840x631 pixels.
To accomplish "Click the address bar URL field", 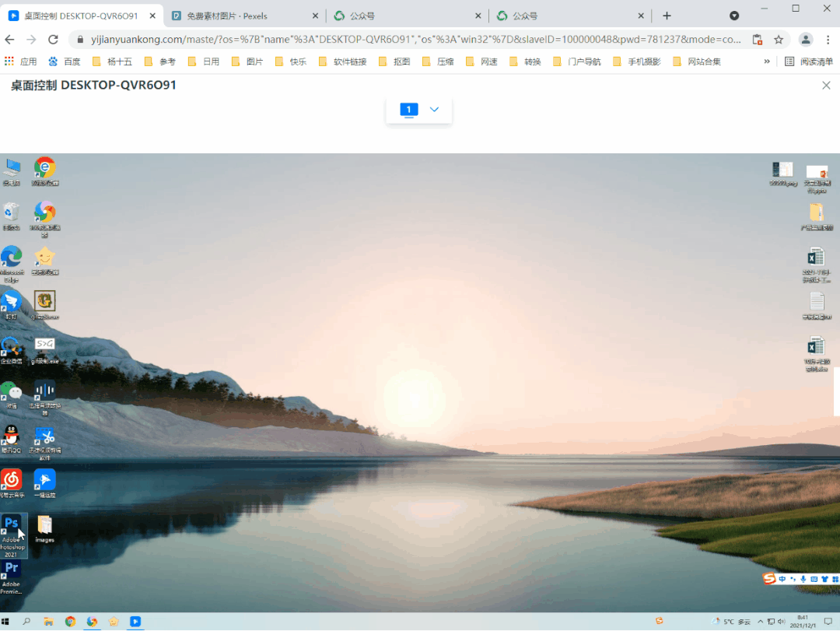I will 415,40.
